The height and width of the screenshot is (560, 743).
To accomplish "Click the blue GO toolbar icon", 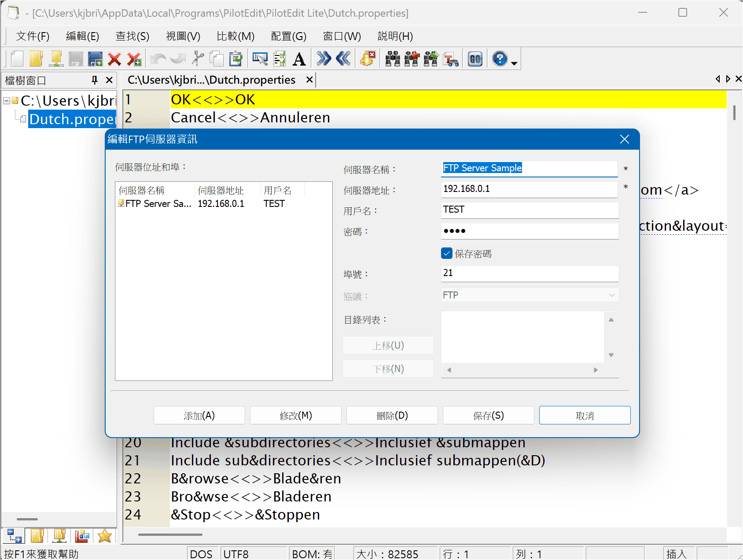I will click(x=475, y=59).
